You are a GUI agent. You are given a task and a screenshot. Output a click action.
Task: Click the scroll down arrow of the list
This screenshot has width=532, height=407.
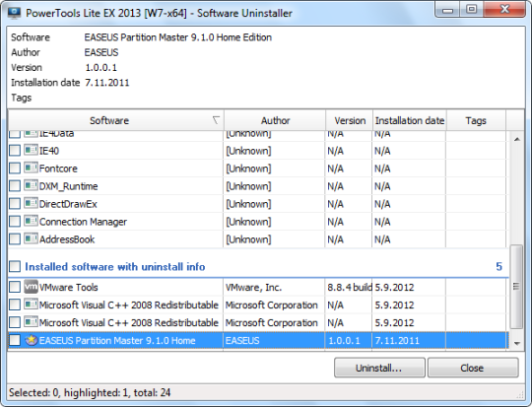coord(517,344)
